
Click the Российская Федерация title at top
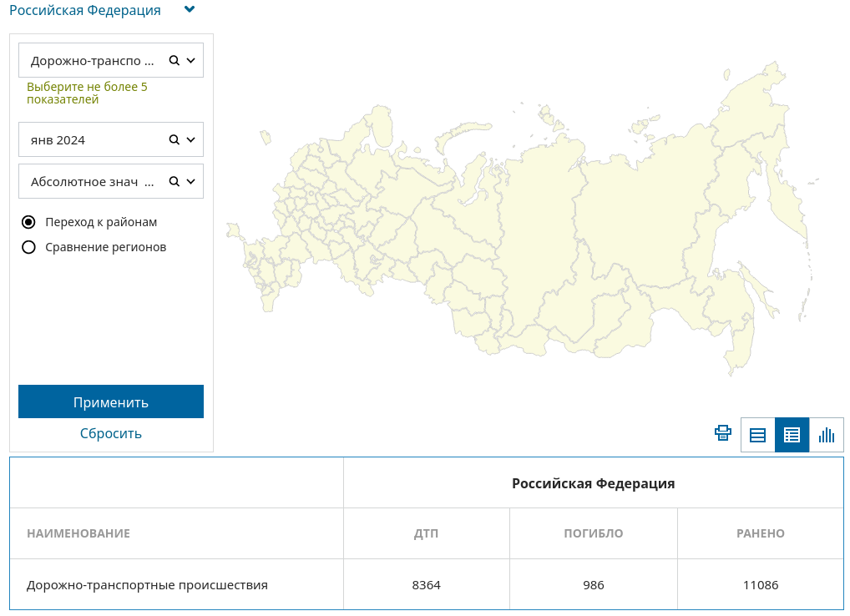click(84, 11)
